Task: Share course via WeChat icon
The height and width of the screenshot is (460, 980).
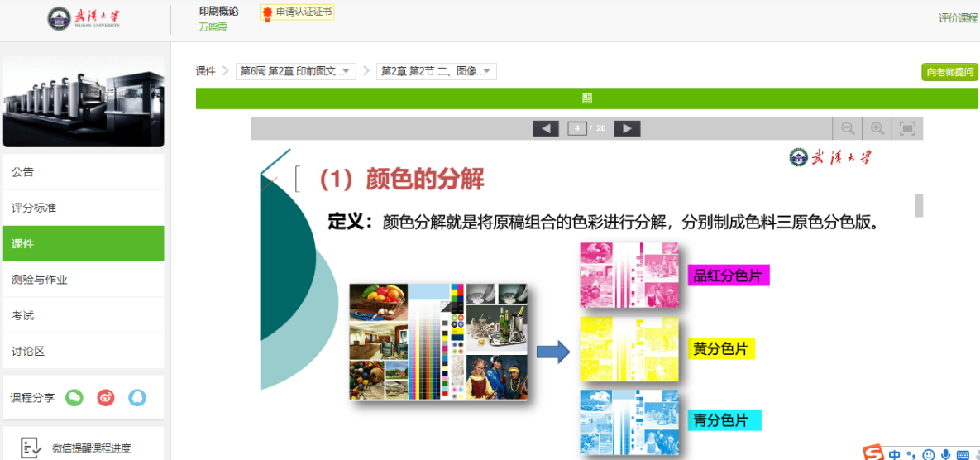Action: 74,397
